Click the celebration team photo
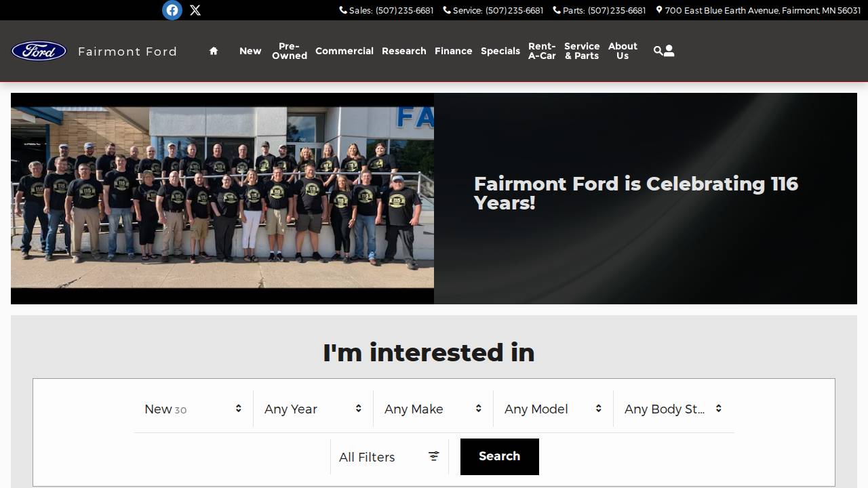This screenshot has width=868, height=488. tap(222, 198)
